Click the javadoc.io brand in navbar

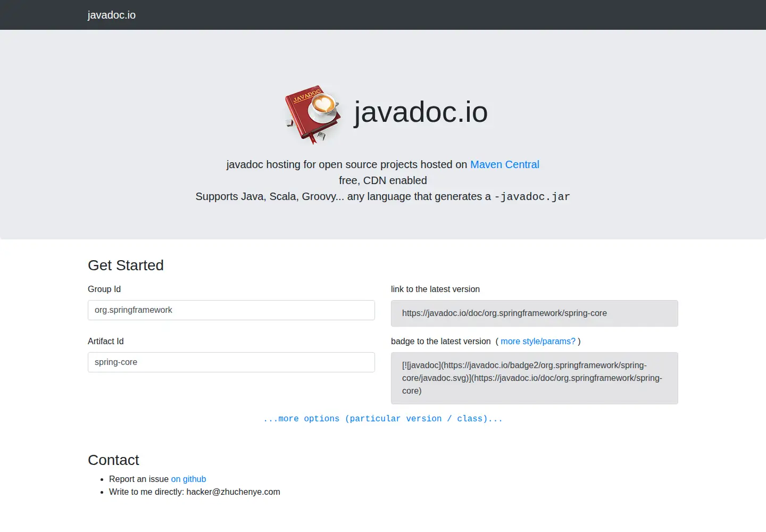tap(111, 15)
